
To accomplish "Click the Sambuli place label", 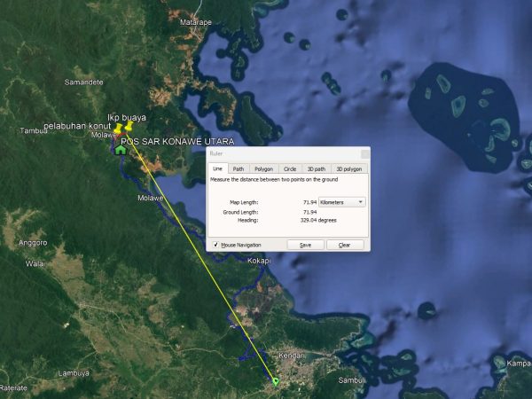I will click(352, 379).
